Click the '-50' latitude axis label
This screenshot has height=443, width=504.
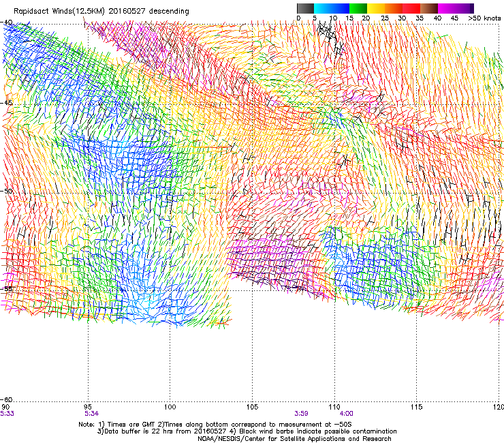pos(6,191)
